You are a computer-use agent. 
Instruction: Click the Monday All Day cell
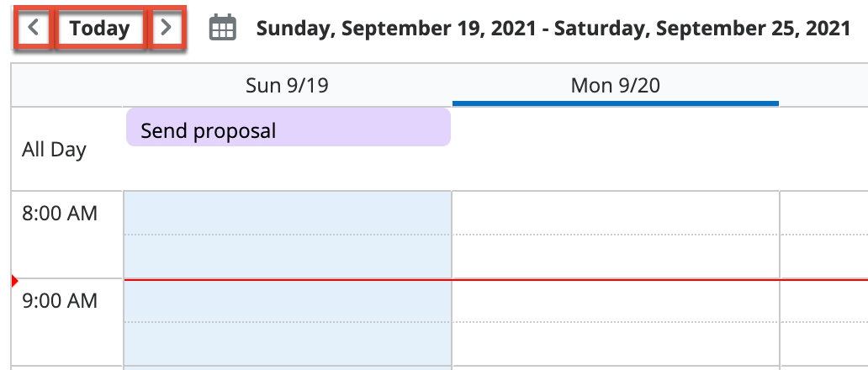(615, 149)
